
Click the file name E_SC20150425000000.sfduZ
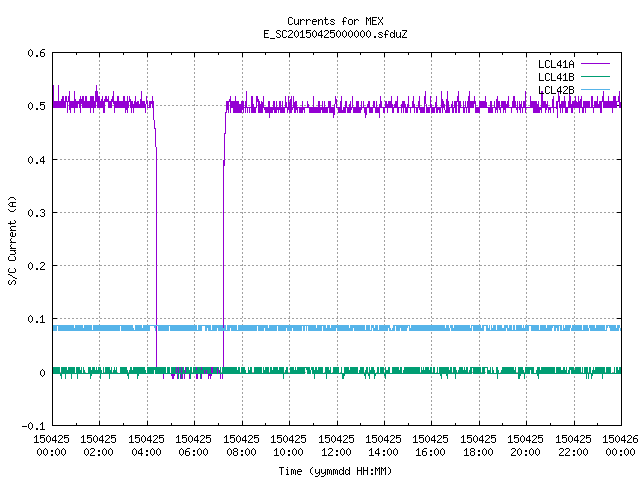[335, 34]
